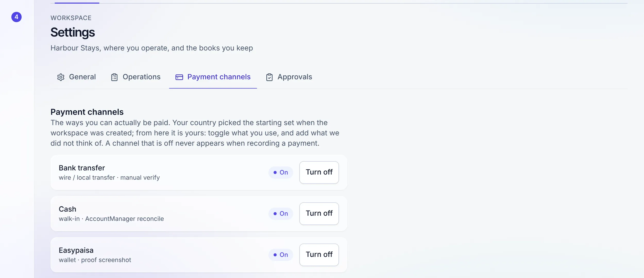Turn off the Bank transfer channel
Image resolution: width=644 pixels, height=278 pixels.
pyautogui.click(x=319, y=172)
